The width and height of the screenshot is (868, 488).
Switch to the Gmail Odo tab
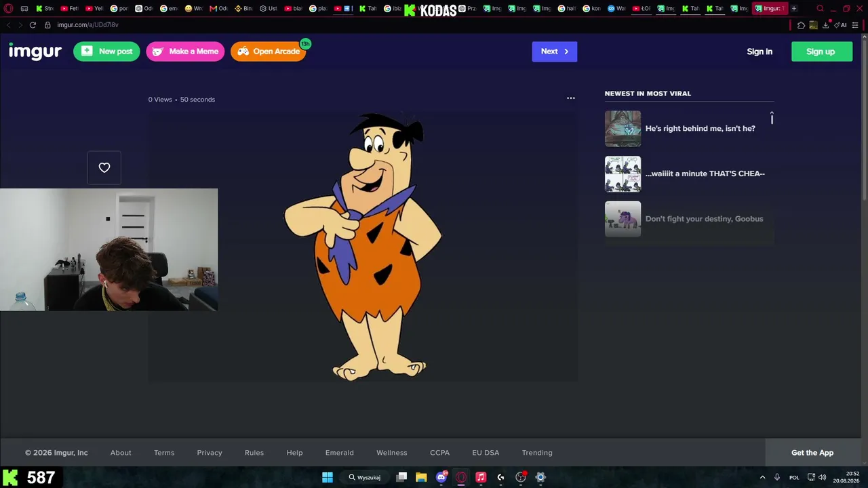(218, 9)
